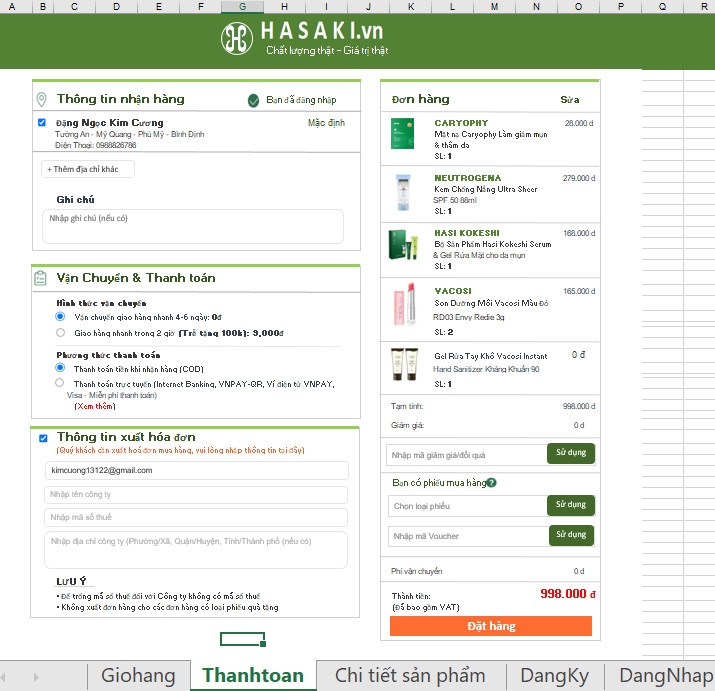Click the + Thêm địa chỉ khác button
The height and width of the screenshot is (691, 715).
click(88, 169)
